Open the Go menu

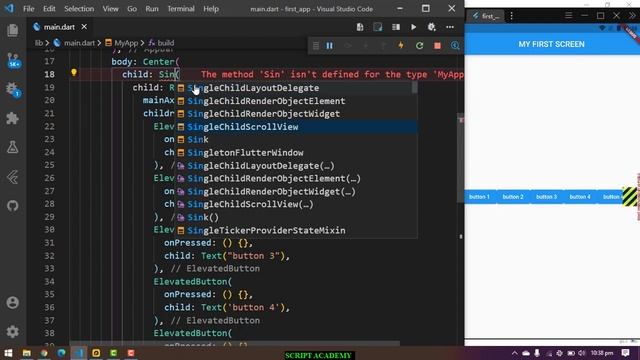[x=131, y=9]
